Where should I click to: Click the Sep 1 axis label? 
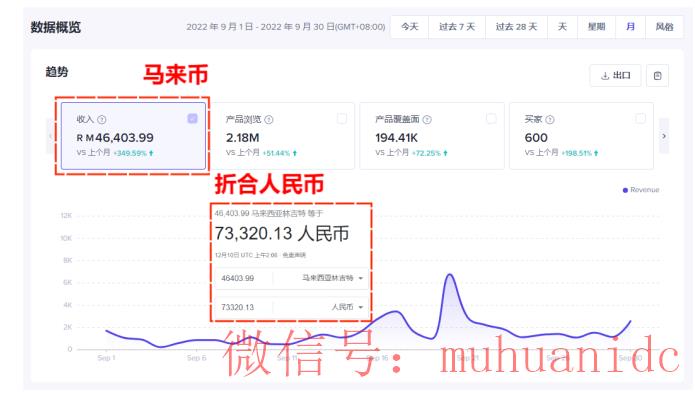coord(106,358)
